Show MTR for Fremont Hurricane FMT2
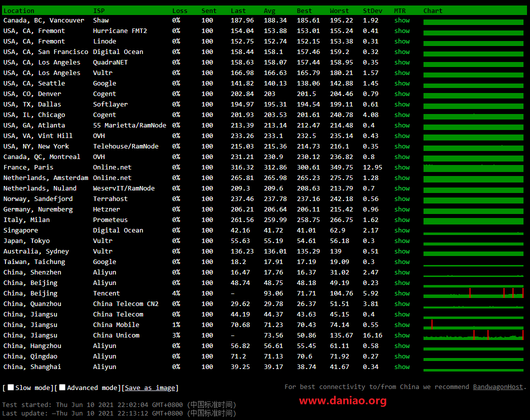The width and height of the screenshot is (530, 420). point(402,30)
